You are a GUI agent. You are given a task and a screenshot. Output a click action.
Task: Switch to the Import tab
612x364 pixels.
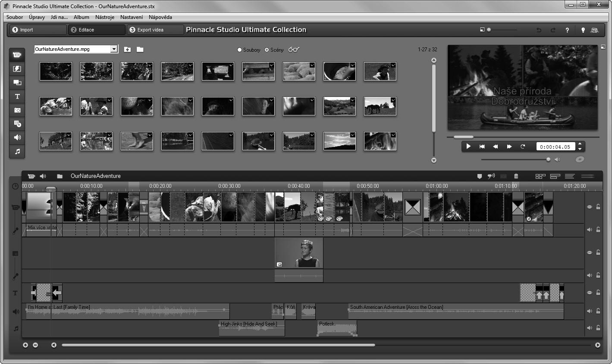point(38,30)
